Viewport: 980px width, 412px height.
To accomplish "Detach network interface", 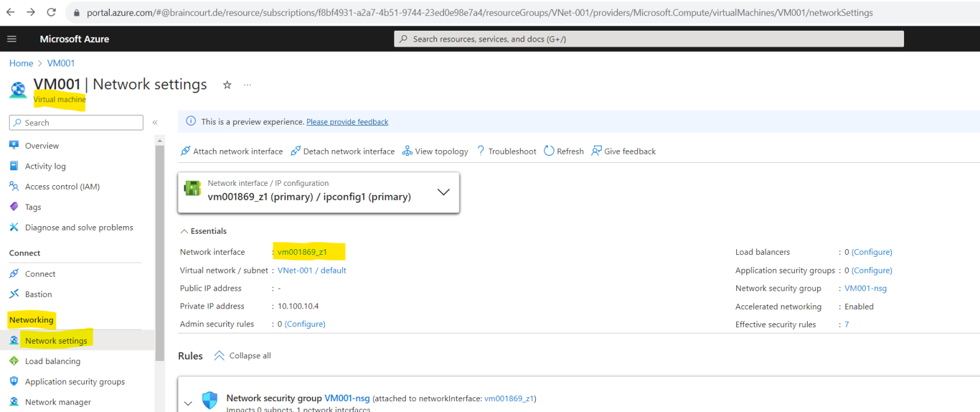I will pyautogui.click(x=343, y=151).
